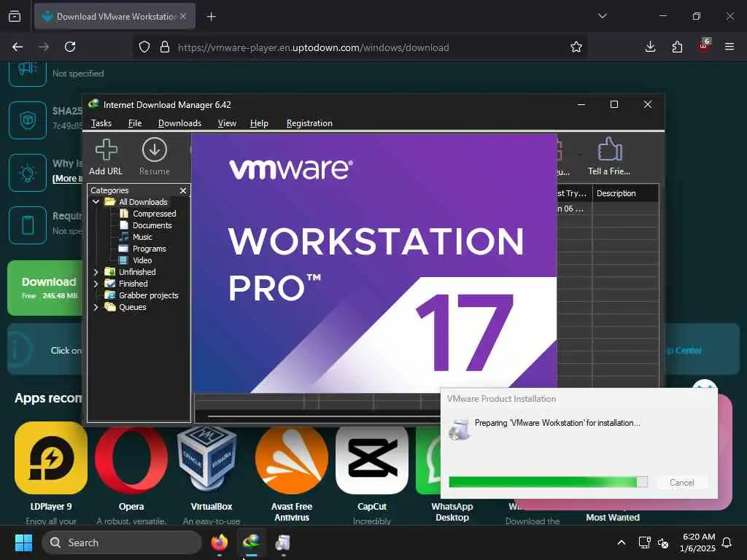
Task: Open the list all tabs dropdown
Action: [x=602, y=16]
